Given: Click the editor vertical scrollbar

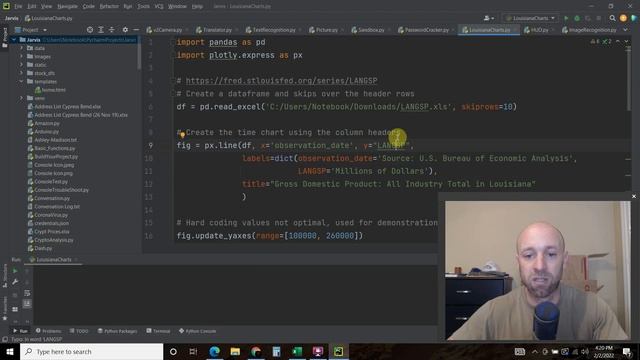Looking at the screenshot, I should click(629, 78).
